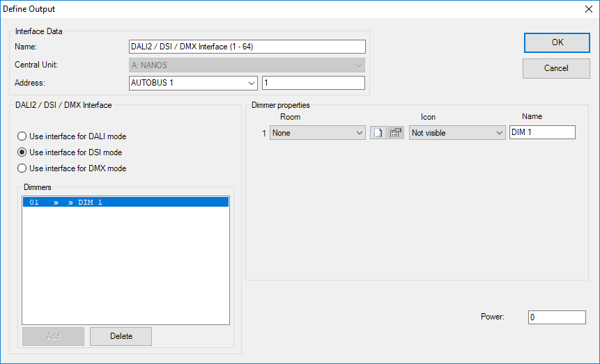
Task: Click empty area in Dimmers list
Action: [125, 271]
